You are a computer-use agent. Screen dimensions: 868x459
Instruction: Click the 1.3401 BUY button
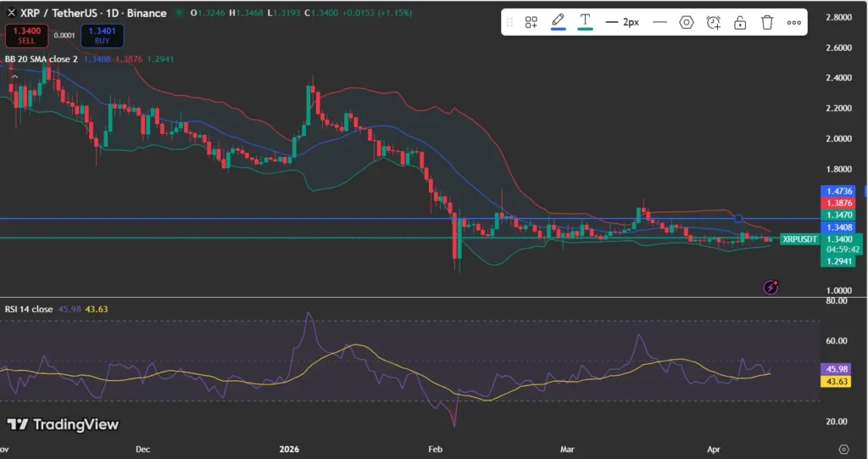(103, 36)
